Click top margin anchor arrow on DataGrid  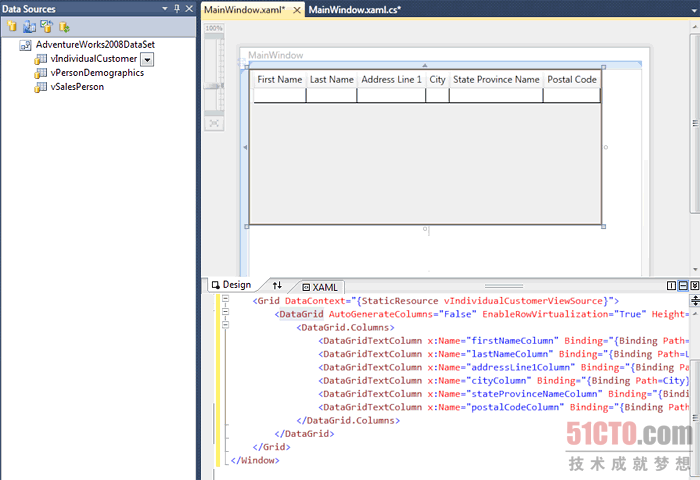point(425,65)
